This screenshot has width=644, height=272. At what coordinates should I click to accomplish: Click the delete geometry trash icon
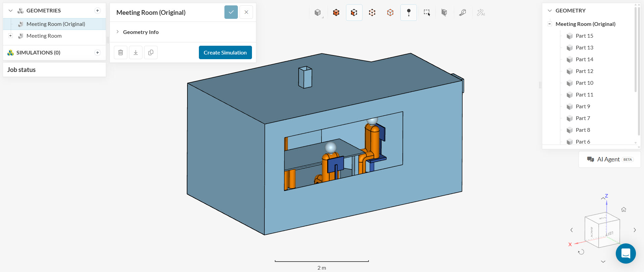tap(121, 52)
